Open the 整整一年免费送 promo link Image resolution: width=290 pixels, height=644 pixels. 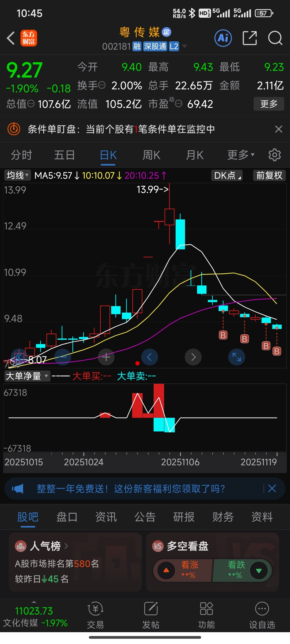click(131, 489)
